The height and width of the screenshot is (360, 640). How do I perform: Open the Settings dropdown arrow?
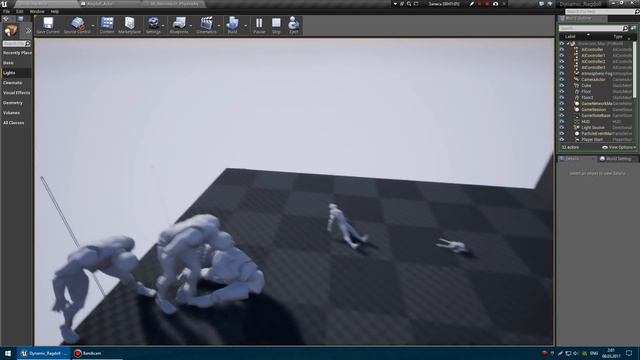click(x=163, y=26)
